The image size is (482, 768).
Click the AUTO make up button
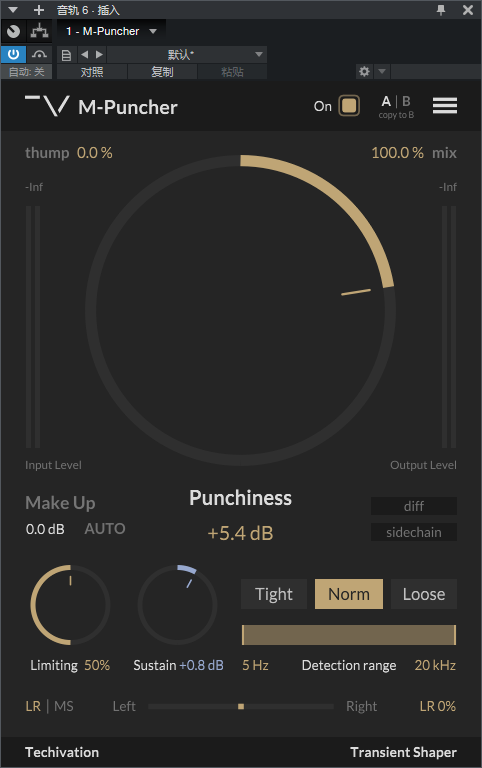pos(105,528)
